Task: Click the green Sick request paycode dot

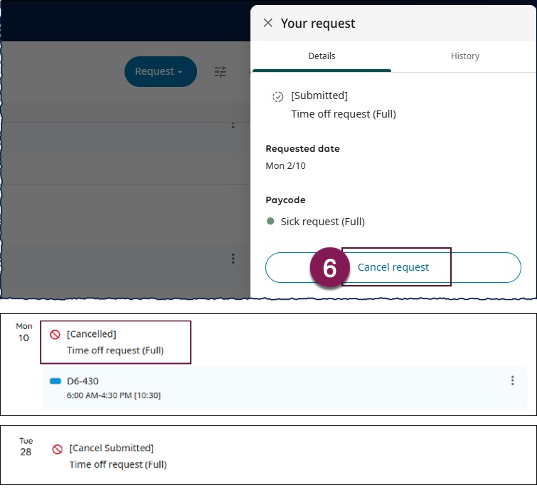Action: point(270,221)
